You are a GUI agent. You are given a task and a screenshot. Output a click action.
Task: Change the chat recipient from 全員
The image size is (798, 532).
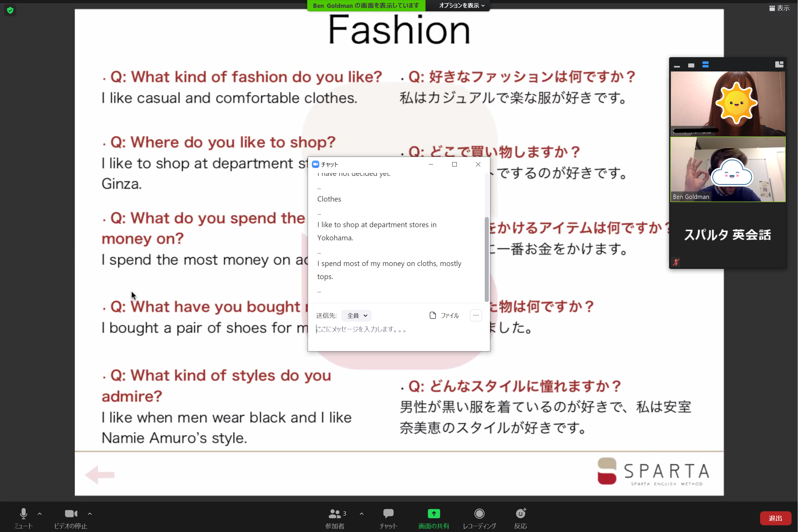pyautogui.click(x=356, y=315)
